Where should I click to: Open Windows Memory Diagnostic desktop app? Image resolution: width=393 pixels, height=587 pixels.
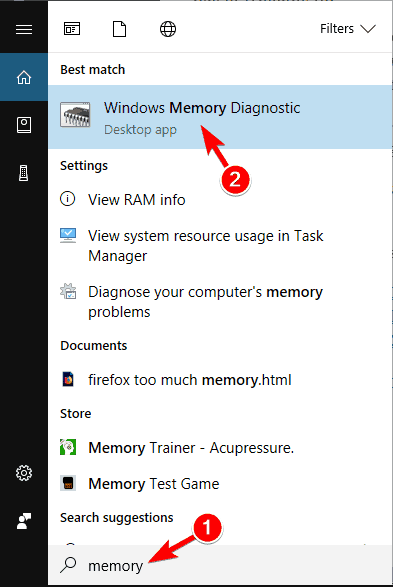220,117
